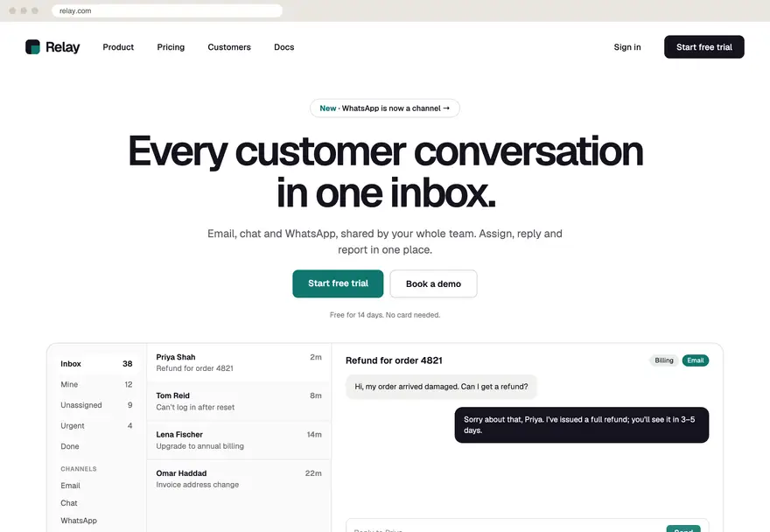Click the 'Upgrade to annual billing' preview
The height and width of the screenshot is (532, 770).
(199, 446)
